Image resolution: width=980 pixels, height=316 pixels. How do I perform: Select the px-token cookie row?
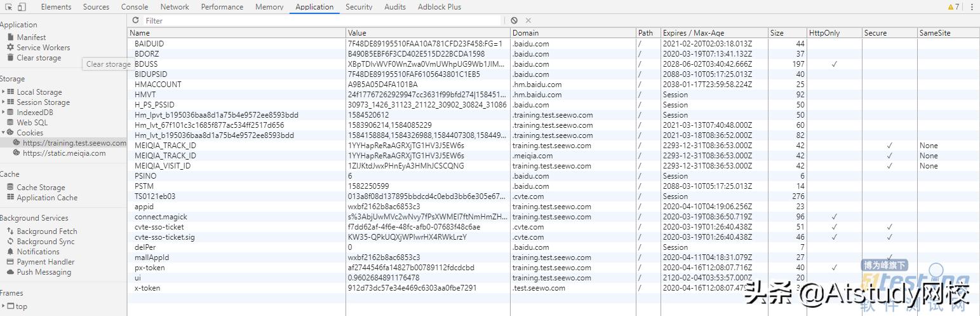point(553,268)
